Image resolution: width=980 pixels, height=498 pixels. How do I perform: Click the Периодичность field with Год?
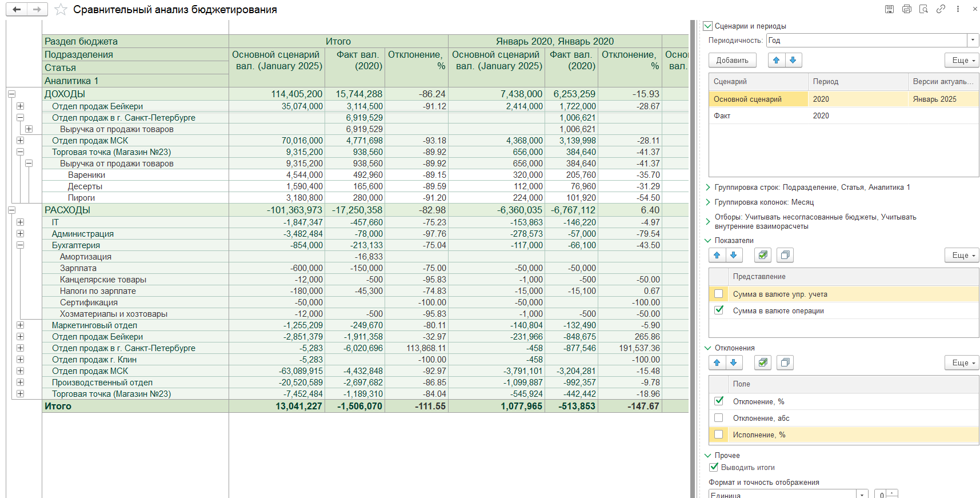point(866,40)
